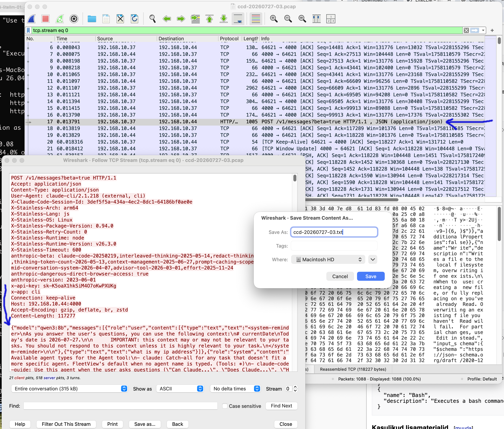Image resolution: width=504 pixels, height=429 pixels.
Task: Add a display filter button
Action: (x=492, y=30)
